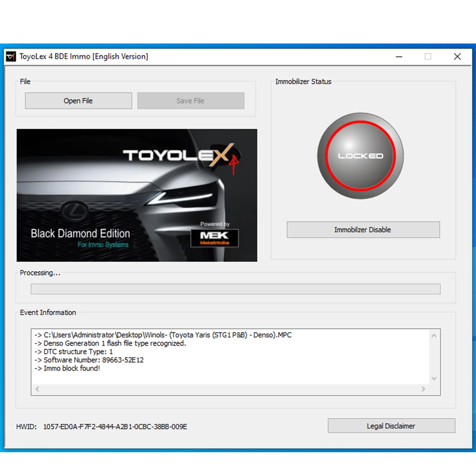Click the event log scroll left arrow
The width and height of the screenshot is (476, 476).
click(37, 389)
